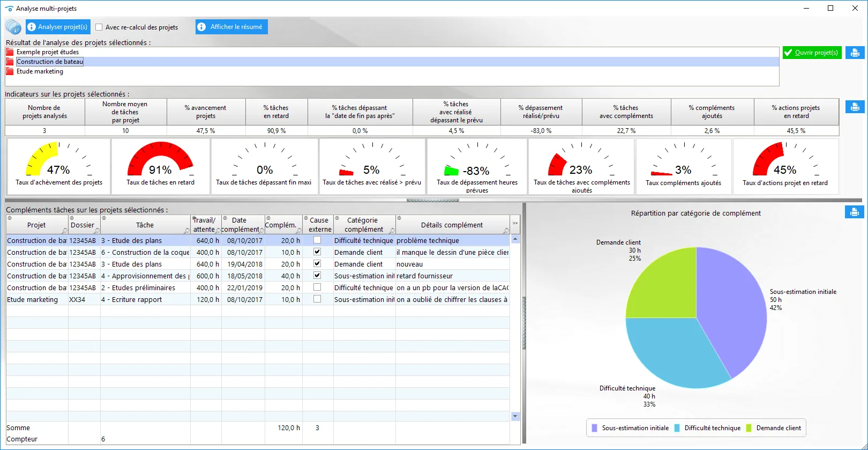Uncheck Cause externe for retard fournisseur row
The width and height of the screenshot is (868, 450).
point(317,276)
